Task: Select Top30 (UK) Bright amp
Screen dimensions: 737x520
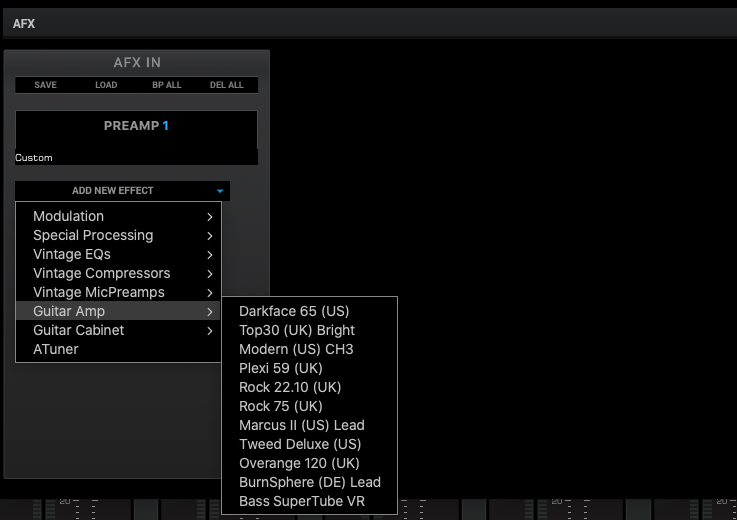Action: [309, 330]
